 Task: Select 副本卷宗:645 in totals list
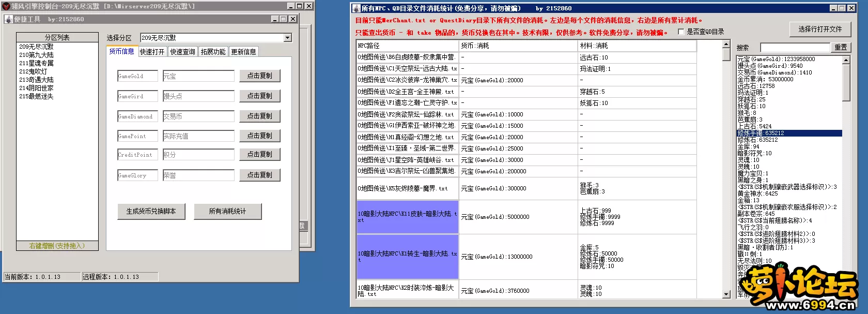[789, 214]
